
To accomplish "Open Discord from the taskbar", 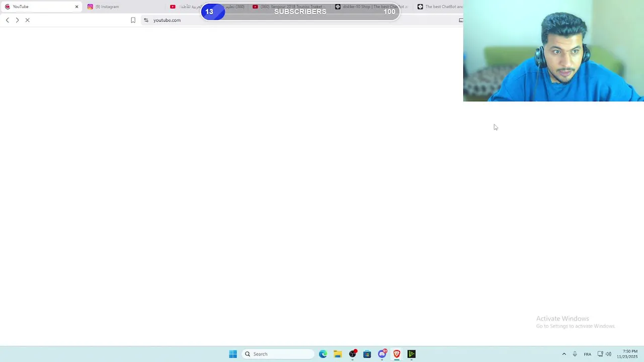I will pos(382,354).
